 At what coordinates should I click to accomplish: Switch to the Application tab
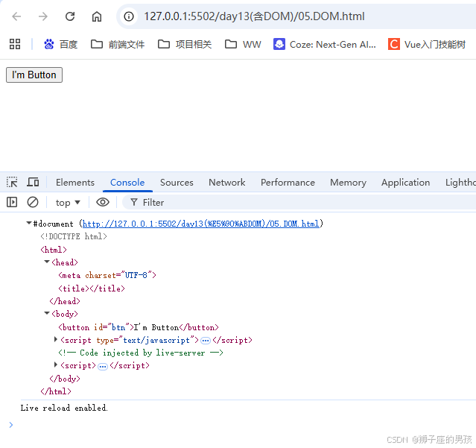(405, 182)
